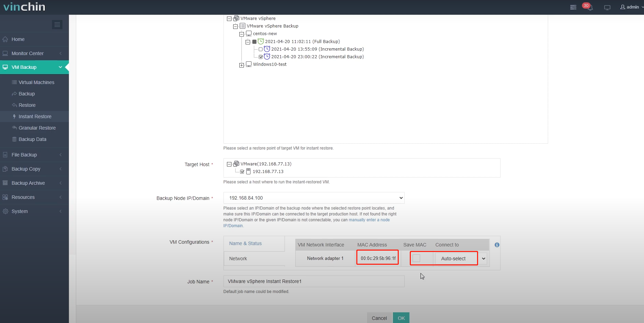Open admin user menu
This screenshot has height=323, width=644.
pyautogui.click(x=631, y=7)
